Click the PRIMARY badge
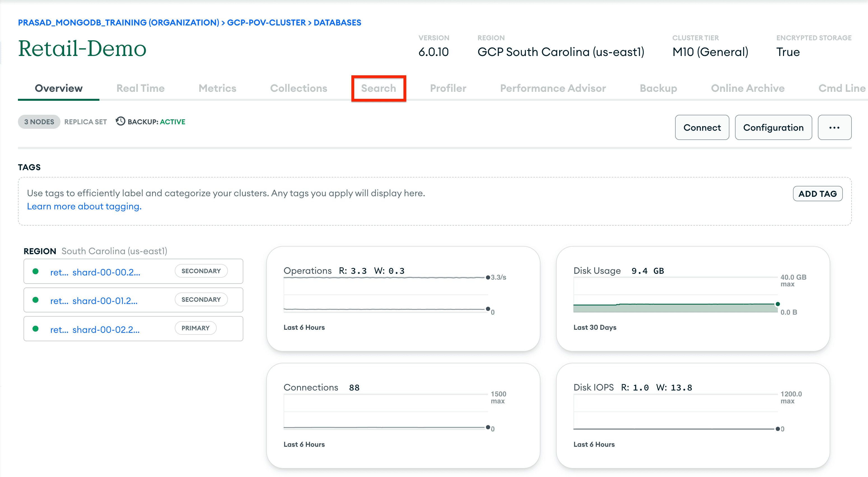Image resolution: width=868 pixels, height=477 pixels. [195, 328]
